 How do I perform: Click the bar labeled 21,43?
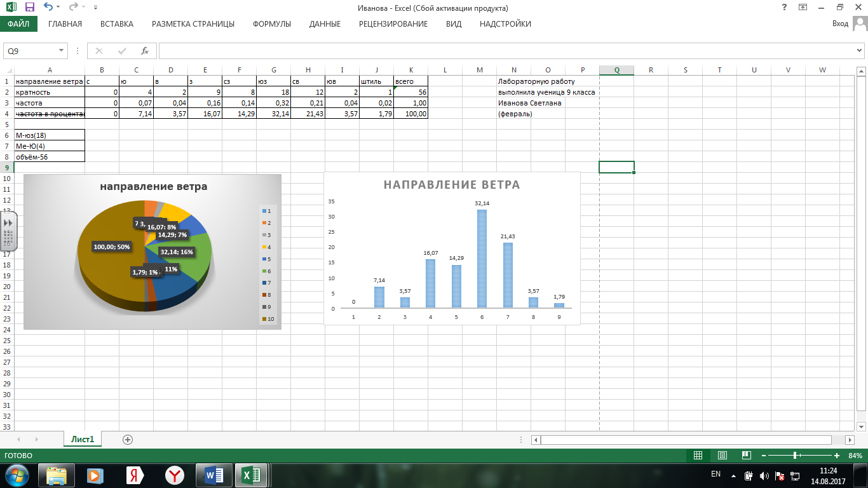pos(507,275)
